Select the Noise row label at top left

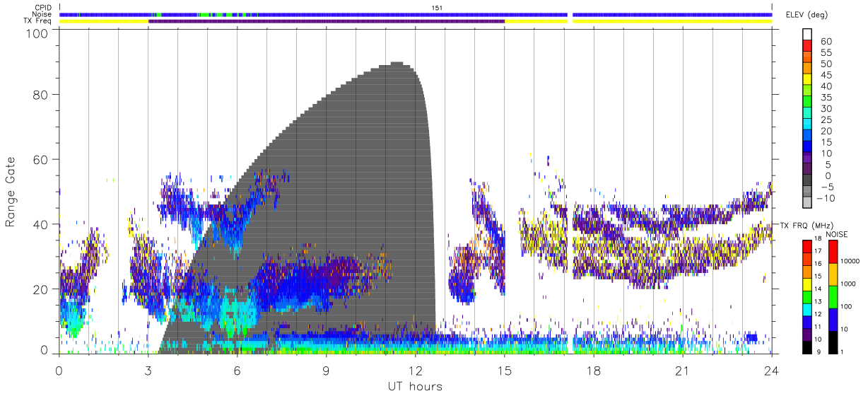tap(43, 14)
